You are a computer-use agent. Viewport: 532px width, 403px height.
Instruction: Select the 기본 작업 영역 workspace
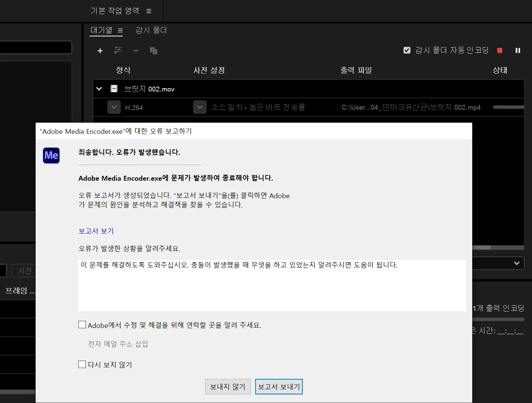coord(115,11)
